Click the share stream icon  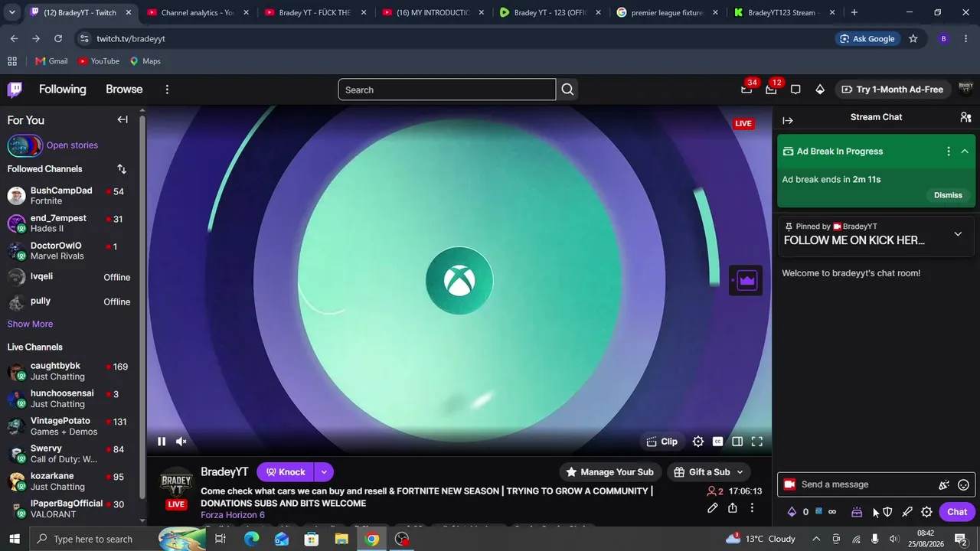pyautogui.click(x=733, y=507)
